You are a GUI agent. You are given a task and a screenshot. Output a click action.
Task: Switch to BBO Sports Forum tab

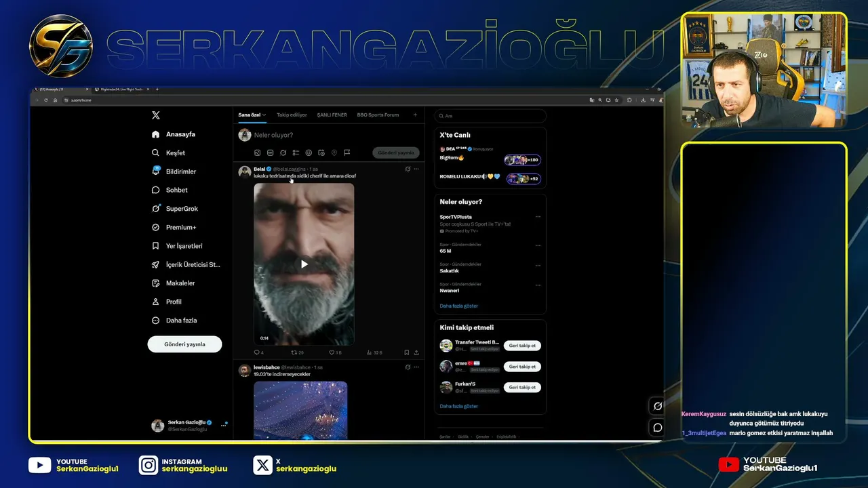tap(378, 115)
